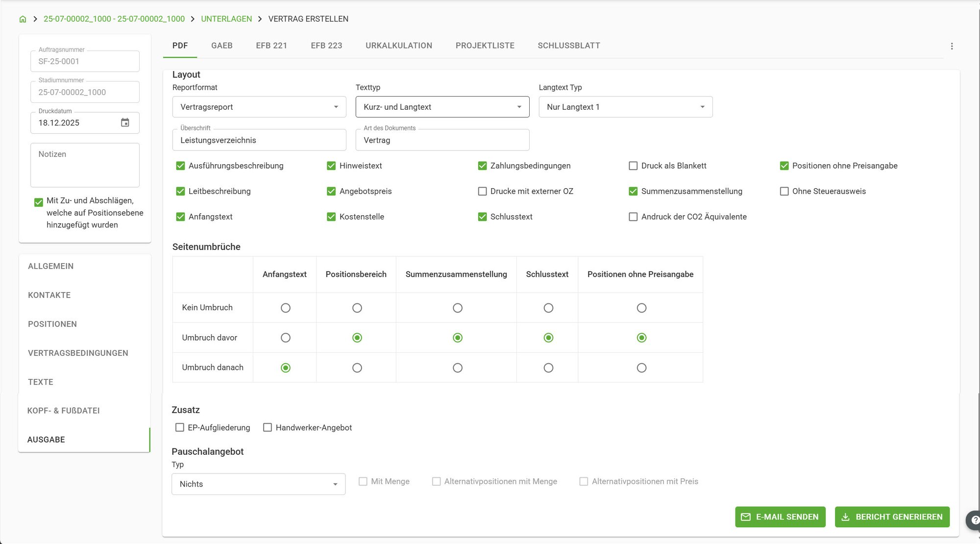Screen dimensions: 980x544
Task: Enable Druck als Blankett
Action: (633, 166)
